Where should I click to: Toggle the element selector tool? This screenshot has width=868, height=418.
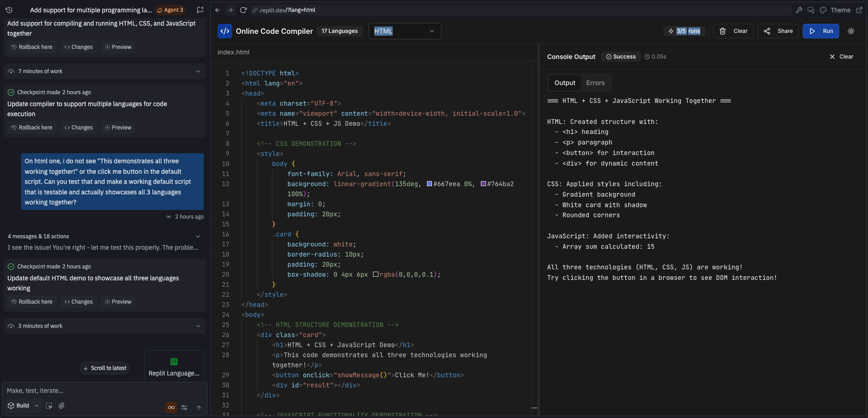coord(48,406)
